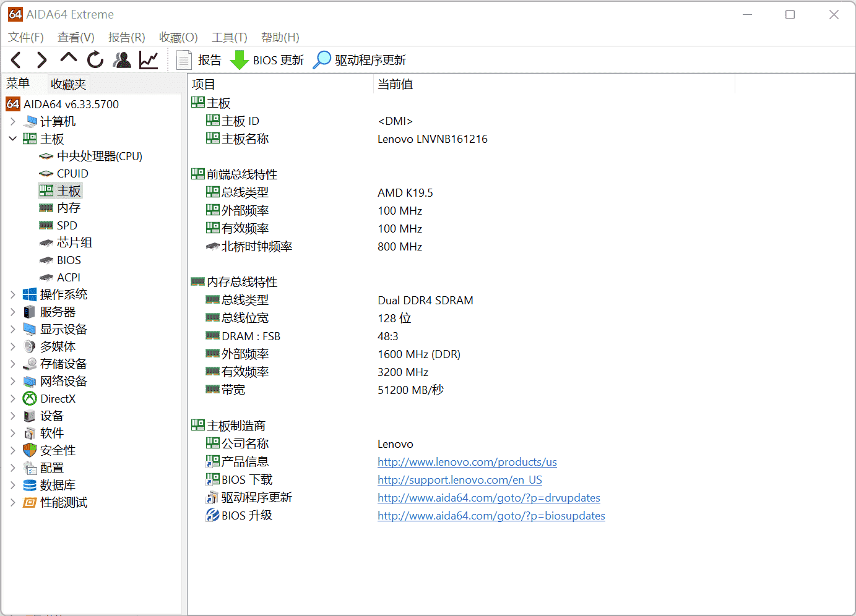Go up one level with the up arrow icon
The height and width of the screenshot is (616, 856).
[68, 59]
